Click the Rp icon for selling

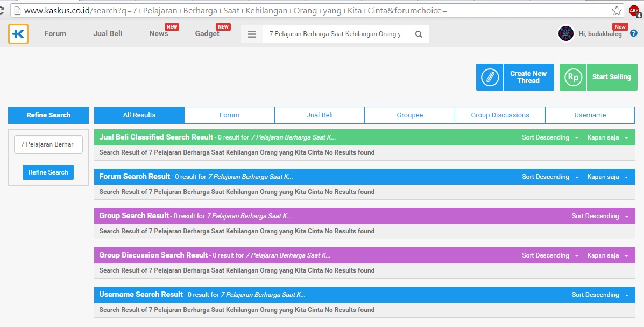(x=573, y=77)
